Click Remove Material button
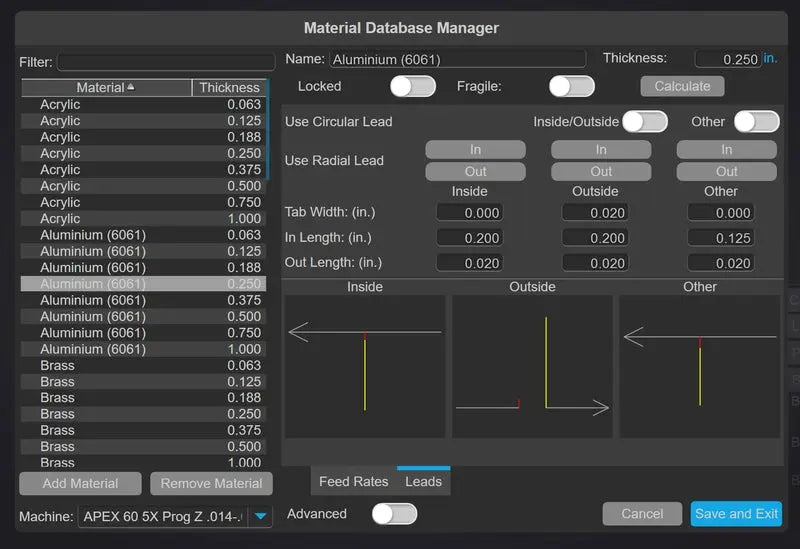800x549 pixels. [211, 483]
